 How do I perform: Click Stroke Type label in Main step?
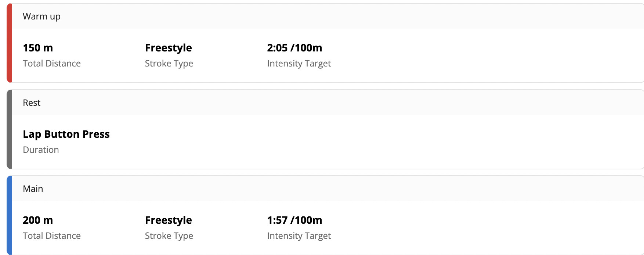[169, 236]
